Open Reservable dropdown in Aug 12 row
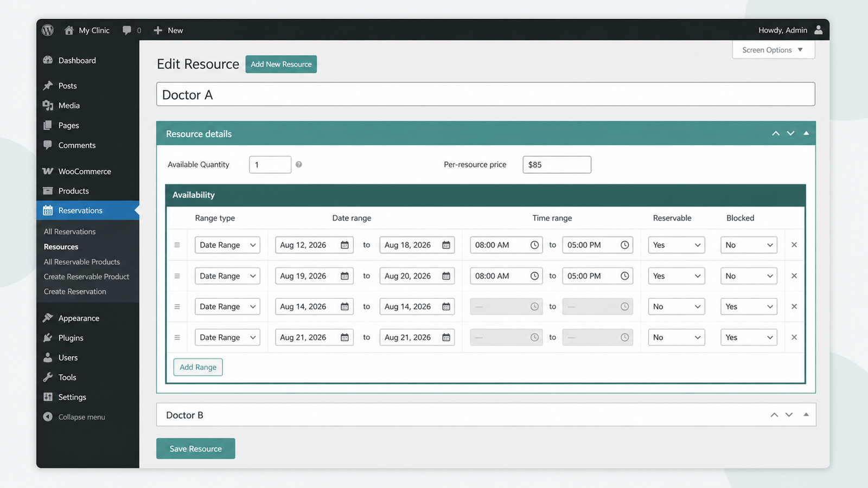This screenshot has height=488, width=868. click(x=676, y=245)
